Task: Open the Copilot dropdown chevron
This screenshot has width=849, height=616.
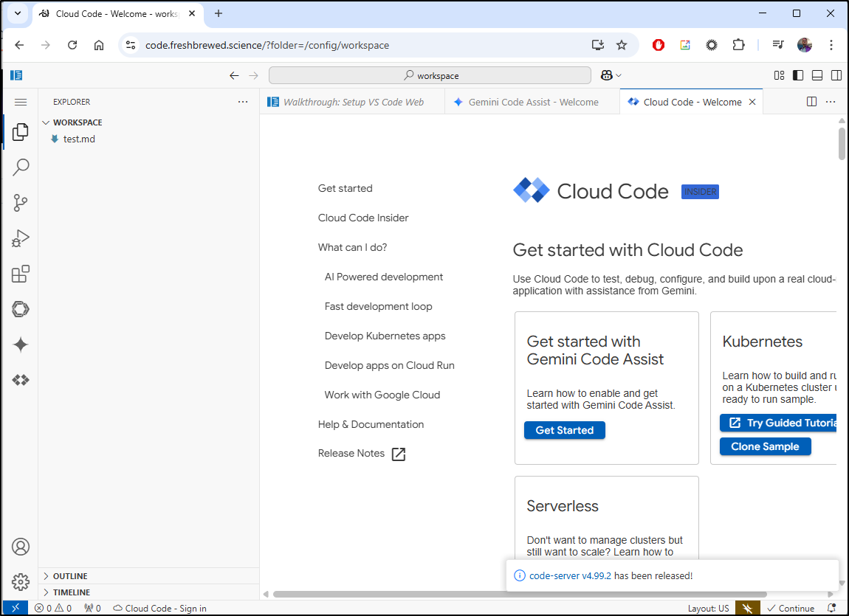Action: [x=619, y=76]
